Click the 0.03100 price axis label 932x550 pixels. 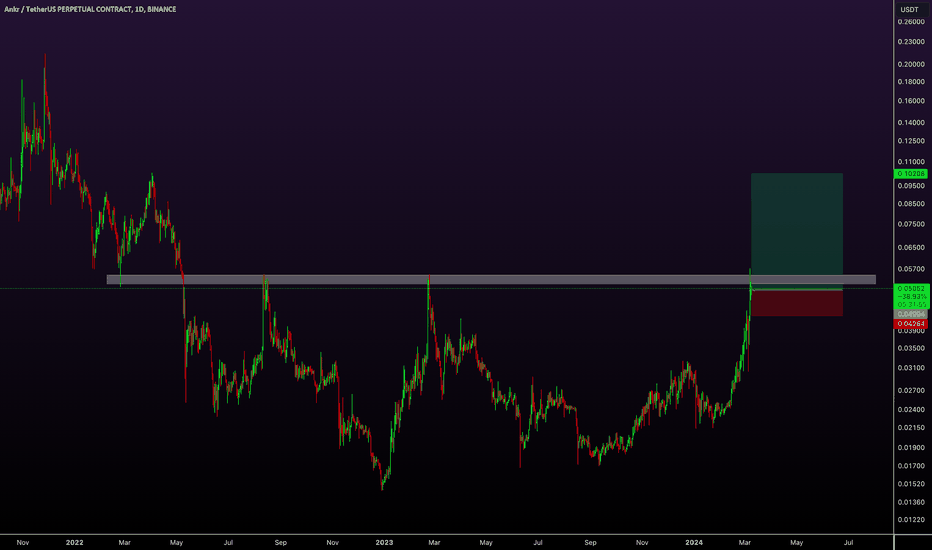(x=911, y=368)
